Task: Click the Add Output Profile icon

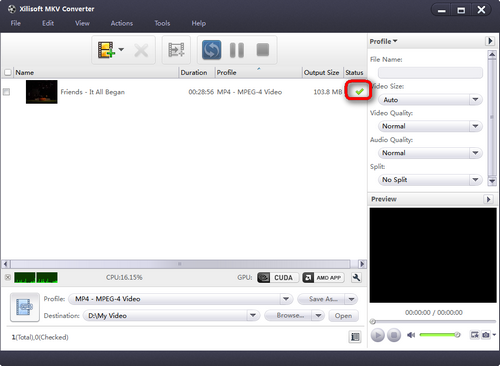Action: (x=176, y=50)
